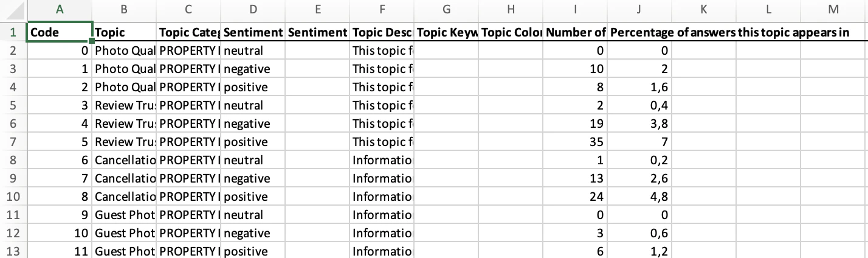Click the 'Review Tru' cell in row 6
The height and width of the screenshot is (258, 868).
pyautogui.click(x=125, y=124)
